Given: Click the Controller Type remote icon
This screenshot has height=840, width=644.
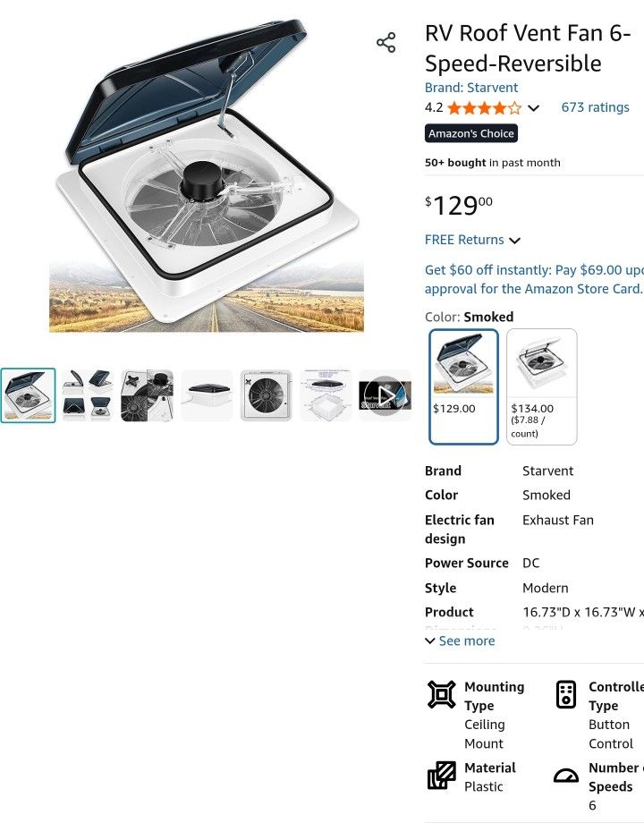Looking at the screenshot, I should [566, 695].
